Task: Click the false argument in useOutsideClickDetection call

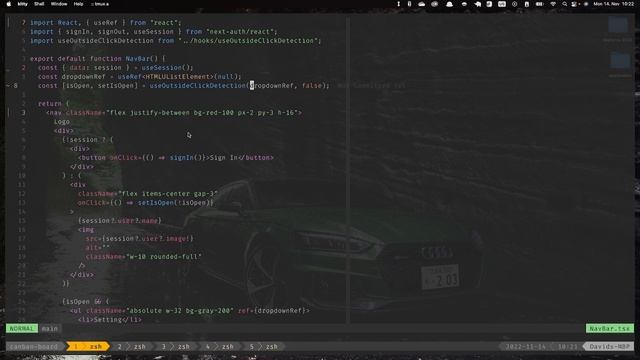Action: pyautogui.click(x=312, y=86)
